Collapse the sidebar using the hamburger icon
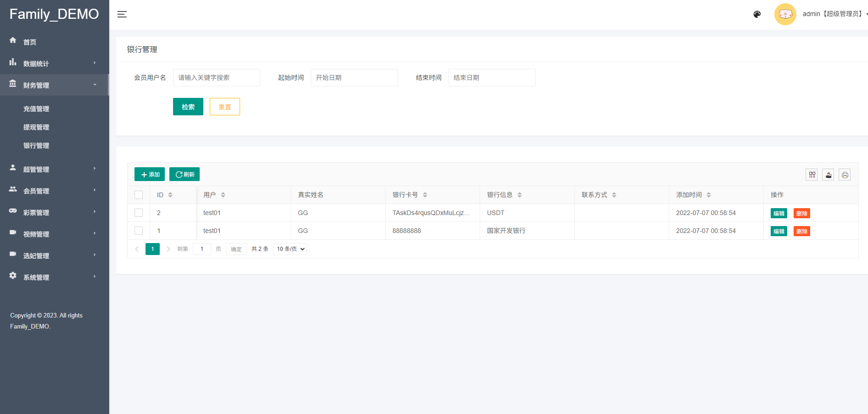Viewport: 868px width, 414px height. (122, 14)
